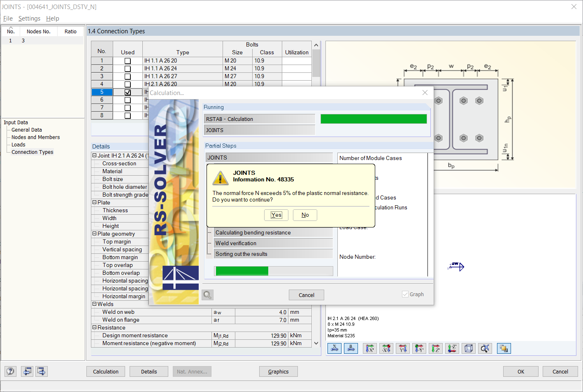
Task: Click the next window navigation icon
Action: pyautogui.click(x=41, y=371)
